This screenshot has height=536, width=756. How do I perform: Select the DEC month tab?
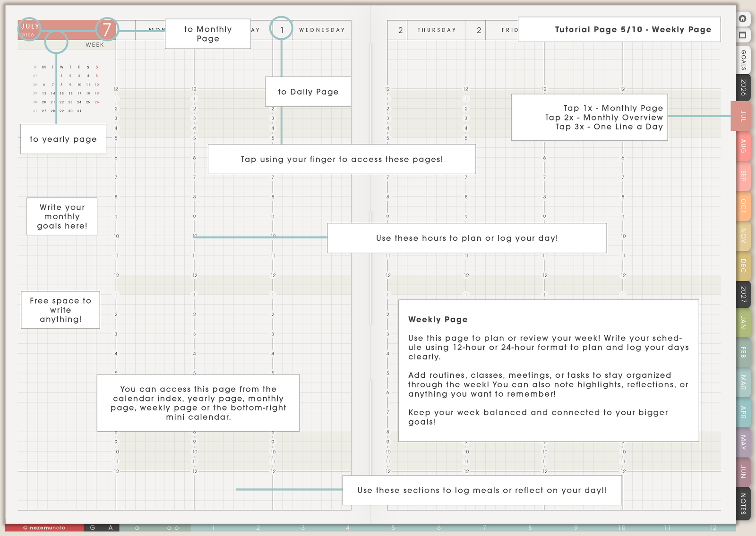[x=743, y=265]
